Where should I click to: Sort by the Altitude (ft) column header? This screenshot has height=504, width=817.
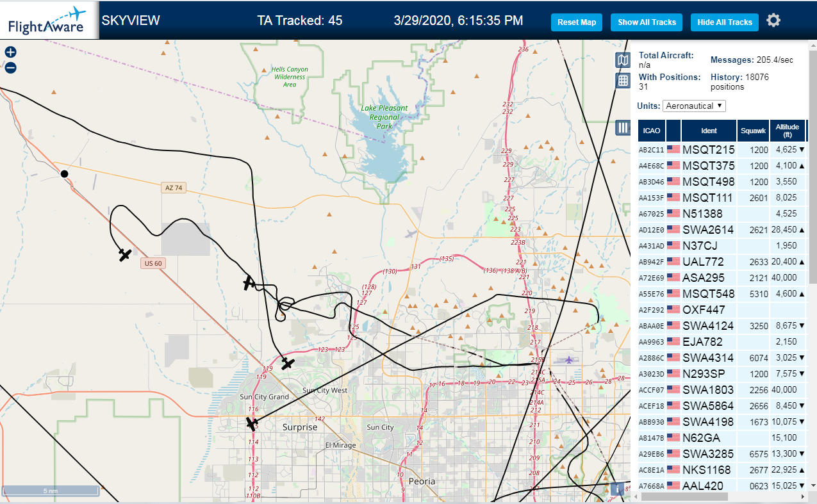pos(788,131)
